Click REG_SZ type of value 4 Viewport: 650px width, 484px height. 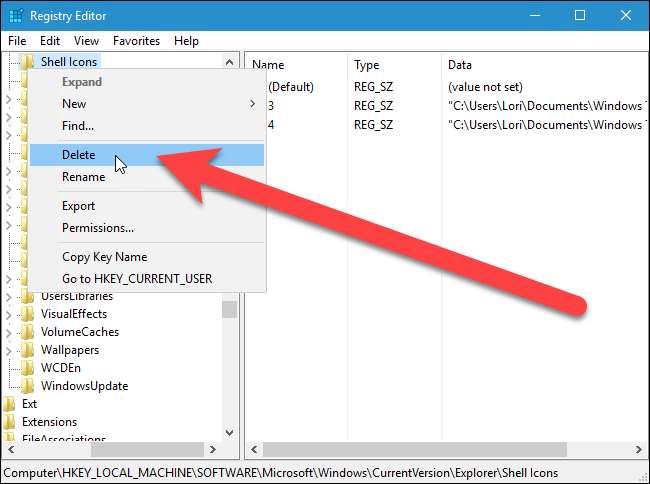click(x=373, y=125)
